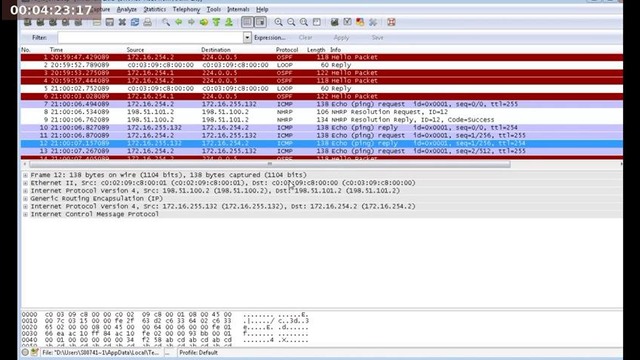This screenshot has height=360, width=640.
Task: Select packet 11 Echo request seq=1/256
Action: [x=322, y=136]
